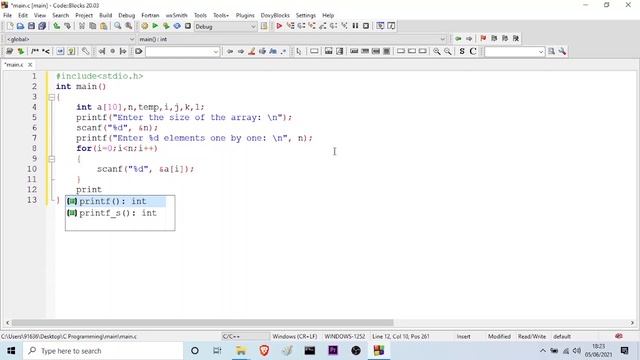Click Read/Write in the status bar
This screenshot has width=640, height=360.
coord(532,336)
